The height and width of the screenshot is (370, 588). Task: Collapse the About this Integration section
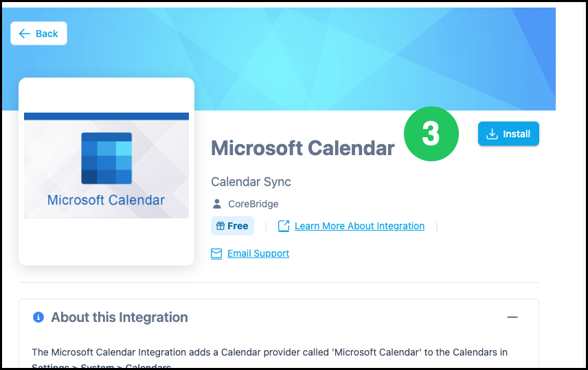(512, 317)
